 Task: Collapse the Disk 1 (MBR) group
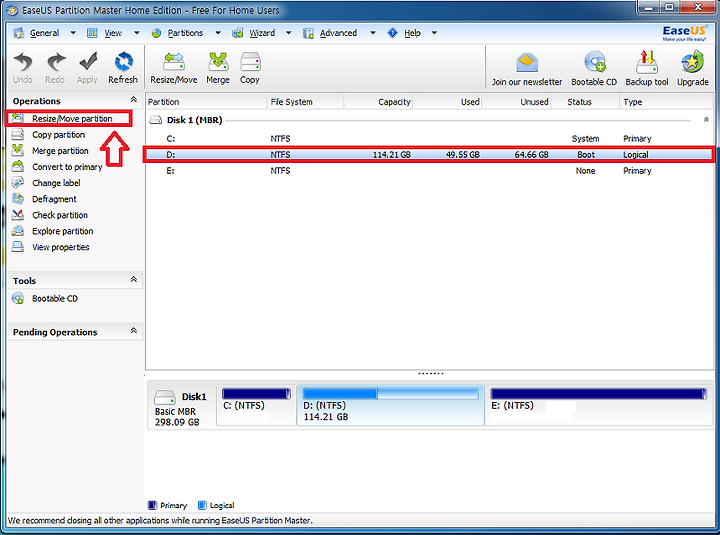click(x=706, y=120)
